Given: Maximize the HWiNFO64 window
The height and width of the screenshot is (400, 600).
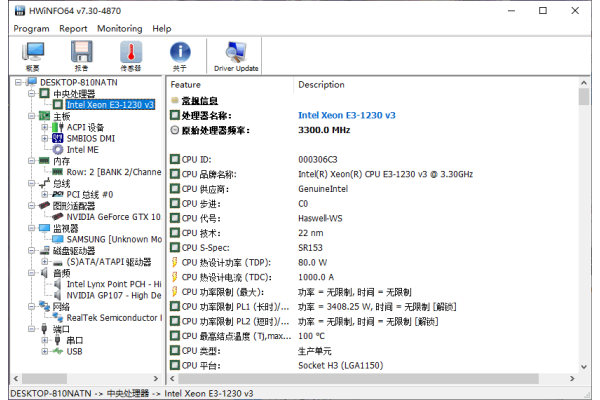Looking at the screenshot, I should coord(543,11).
